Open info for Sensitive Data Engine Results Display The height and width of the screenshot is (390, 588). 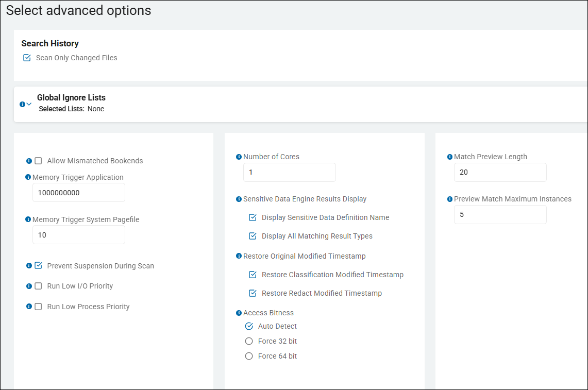coord(239,198)
